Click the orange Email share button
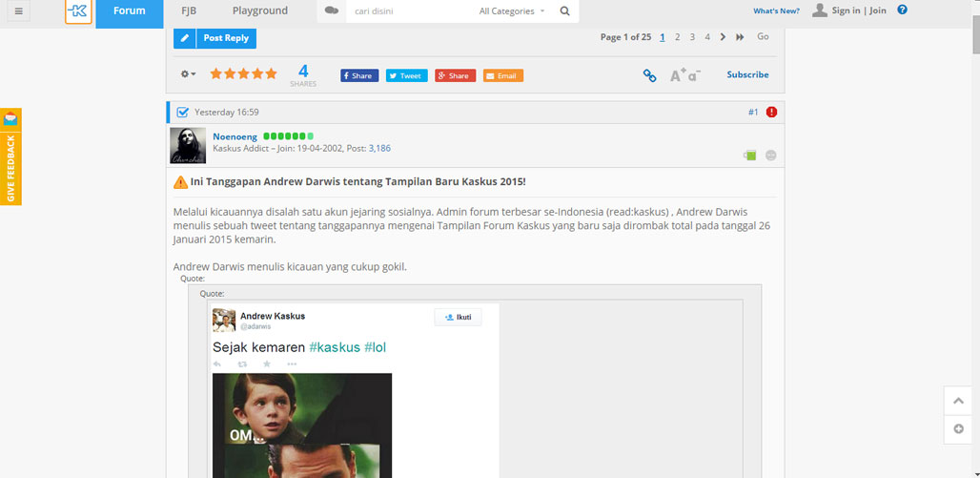 tap(503, 75)
